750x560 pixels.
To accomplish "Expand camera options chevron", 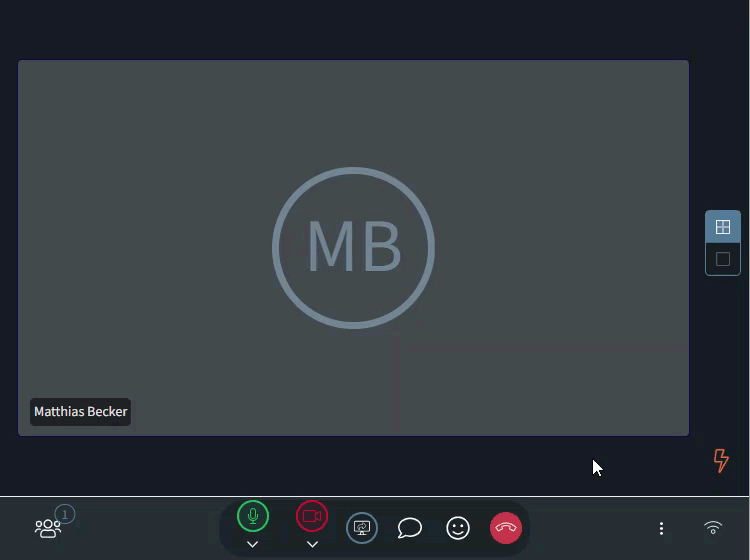I will pos(312,544).
